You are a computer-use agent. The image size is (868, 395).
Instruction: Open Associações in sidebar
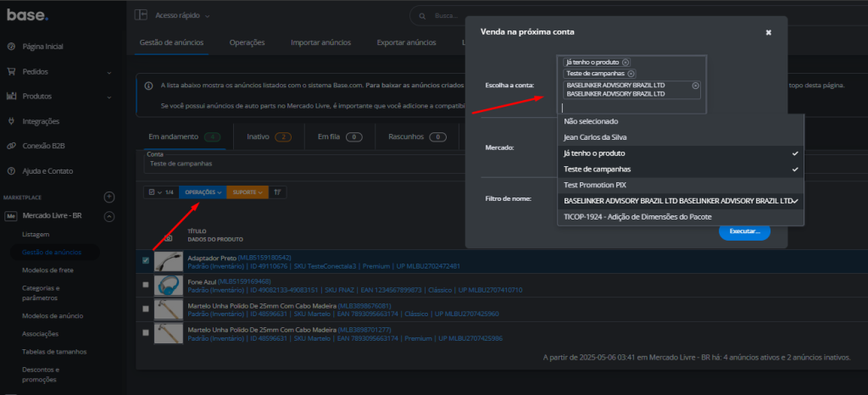pyautogui.click(x=41, y=334)
